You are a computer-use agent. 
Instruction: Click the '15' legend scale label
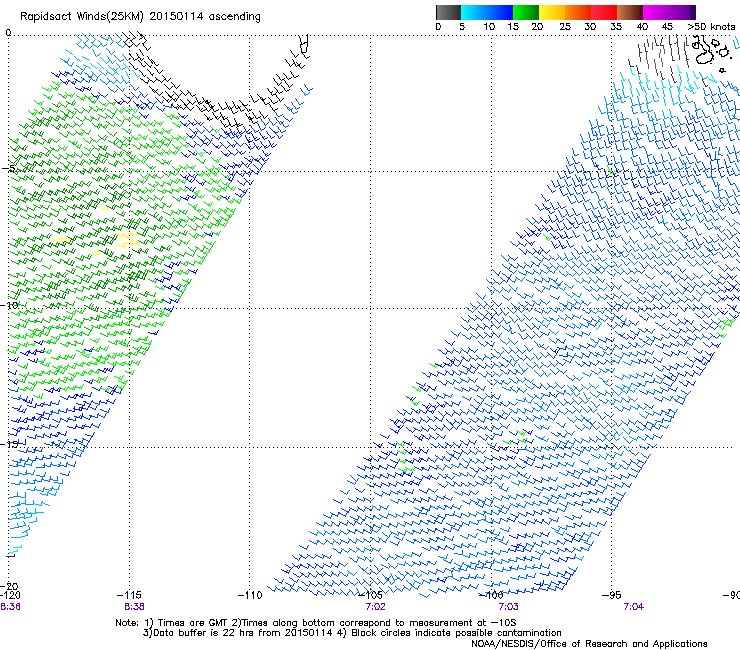point(513,27)
